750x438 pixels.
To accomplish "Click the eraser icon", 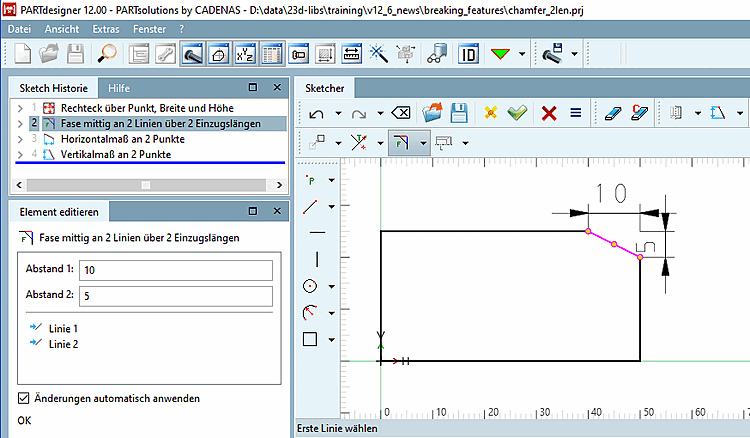I will 613,113.
